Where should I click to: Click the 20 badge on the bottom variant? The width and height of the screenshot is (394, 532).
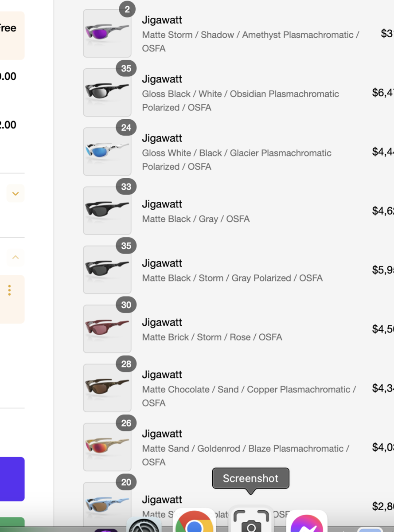pyautogui.click(x=125, y=482)
